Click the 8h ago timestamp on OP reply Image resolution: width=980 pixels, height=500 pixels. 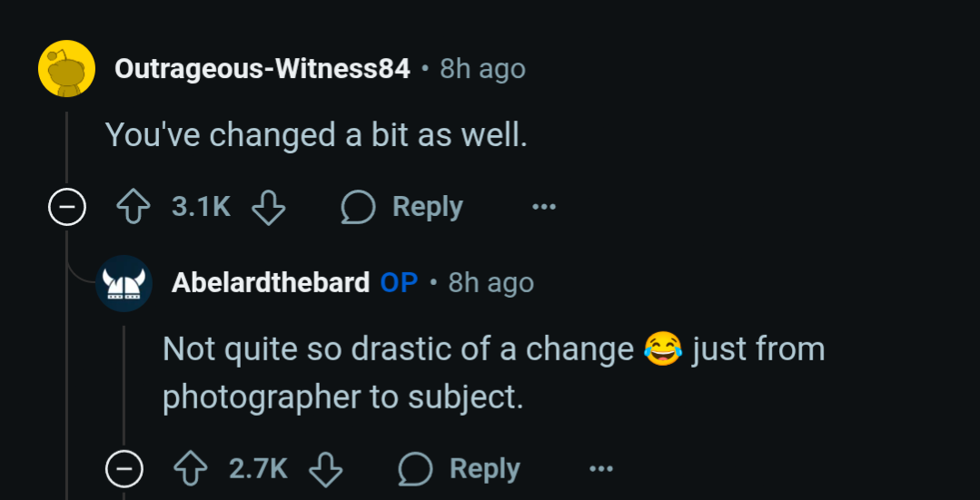[491, 283]
